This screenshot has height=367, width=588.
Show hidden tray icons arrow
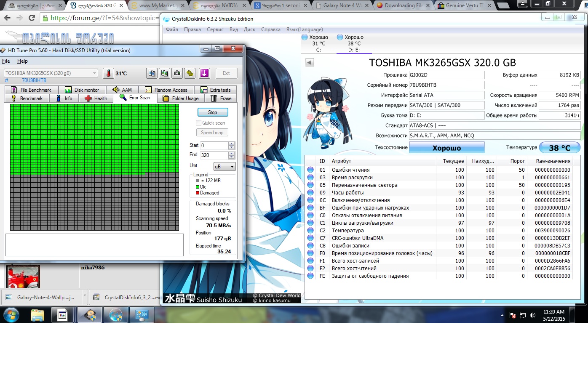point(502,315)
